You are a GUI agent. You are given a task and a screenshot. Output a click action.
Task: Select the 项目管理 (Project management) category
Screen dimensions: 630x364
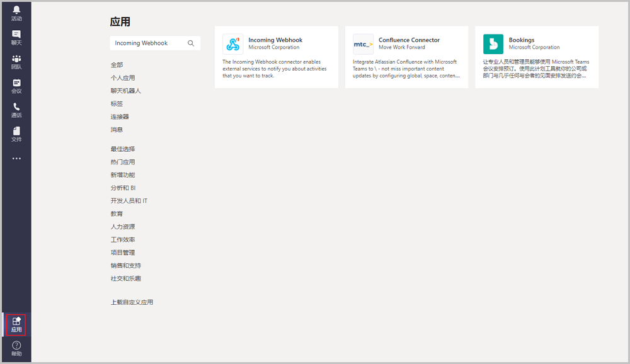123,253
